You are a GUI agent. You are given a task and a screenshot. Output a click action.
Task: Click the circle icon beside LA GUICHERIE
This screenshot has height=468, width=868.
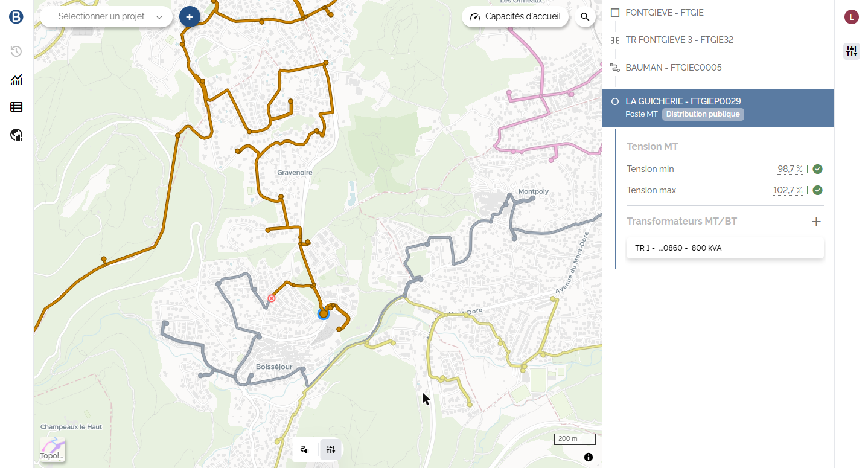click(615, 101)
